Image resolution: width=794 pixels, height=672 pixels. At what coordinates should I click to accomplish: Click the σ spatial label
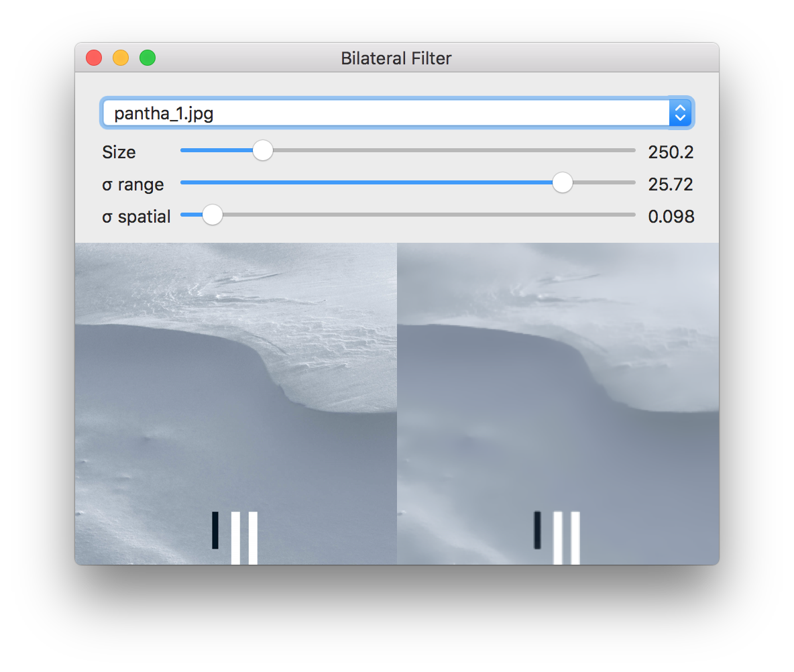pos(136,217)
